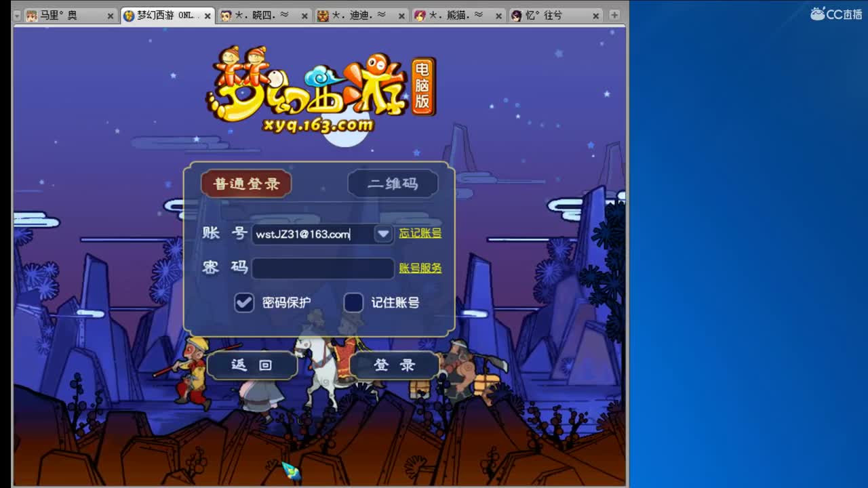The image size is (868, 488).
Task: Expand the saved accounts dropdown arrow
Action: [384, 234]
